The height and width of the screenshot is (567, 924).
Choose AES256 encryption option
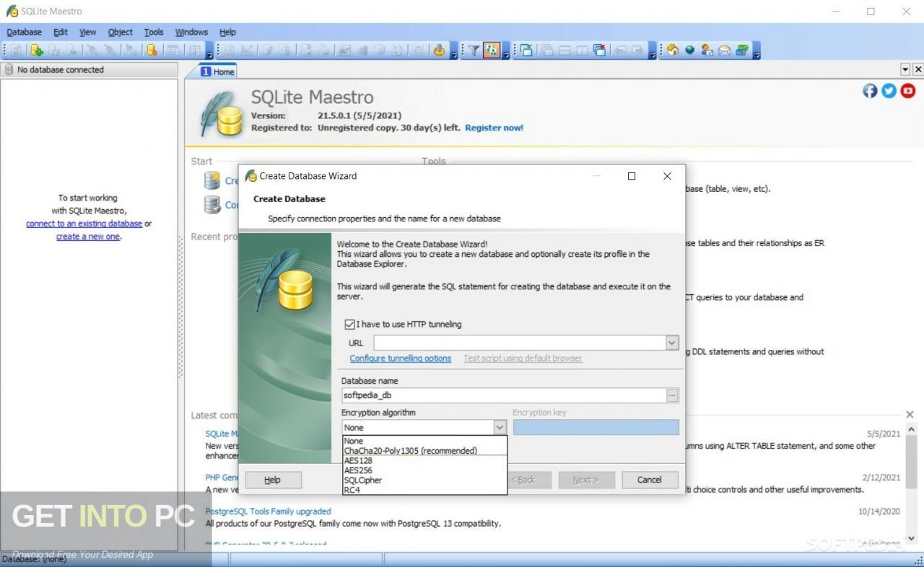click(424, 470)
